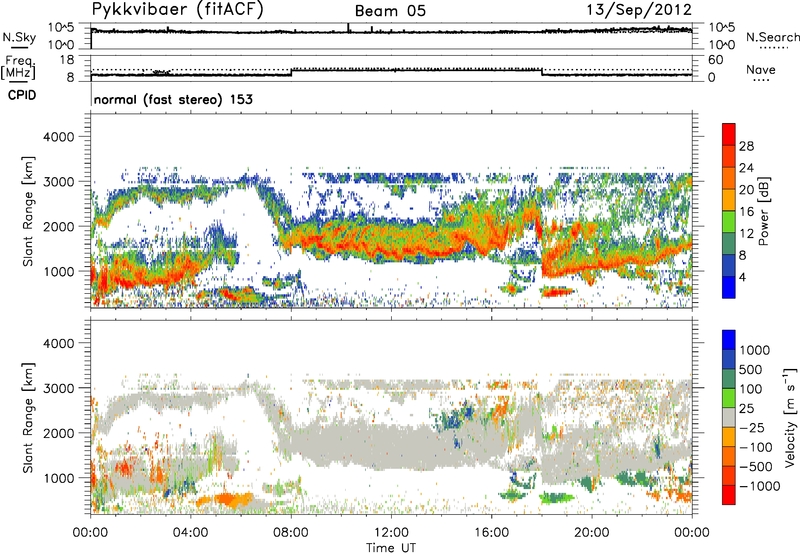The image size is (800, 554).
Task: Click the 'Slant Range [km]' label of velocity panel
Action: click(28, 418)
